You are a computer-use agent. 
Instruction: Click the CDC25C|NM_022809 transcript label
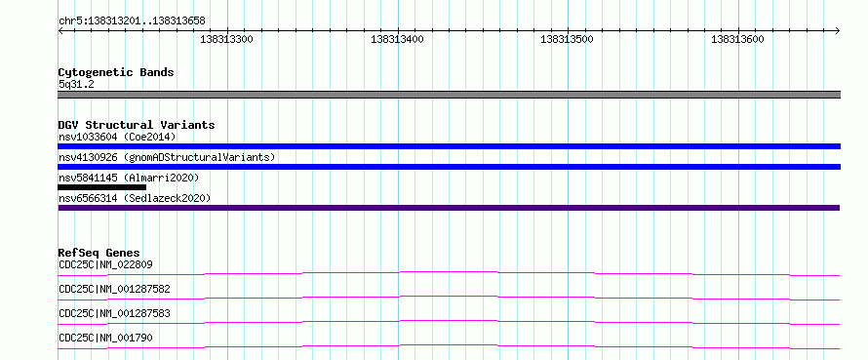[105, 264]
